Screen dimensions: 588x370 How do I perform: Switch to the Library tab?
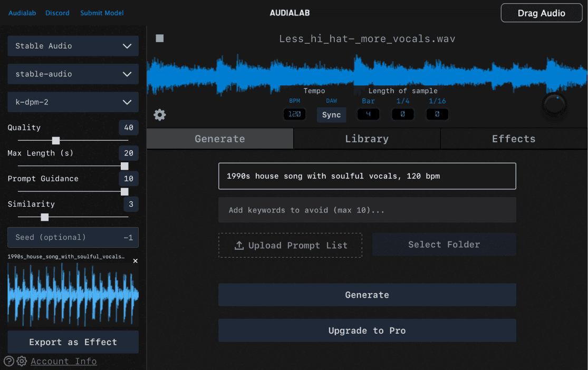click(x=367, y=139)
